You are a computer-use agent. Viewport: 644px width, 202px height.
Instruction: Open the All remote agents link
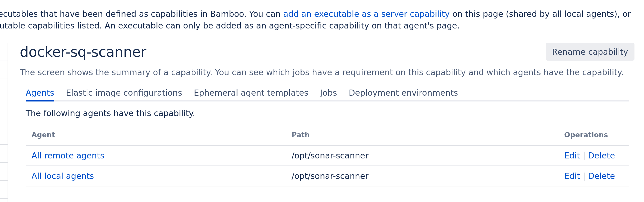pyautogui.click(x=68, y=156)
